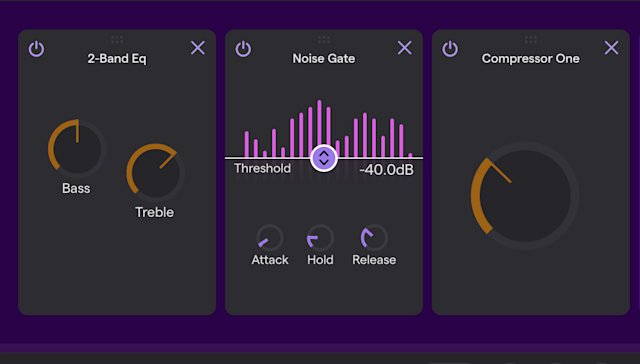The height and width of the screenshot is (364, 640).
Task: Click the Hold knob
Action: click(x=320, y=237)
